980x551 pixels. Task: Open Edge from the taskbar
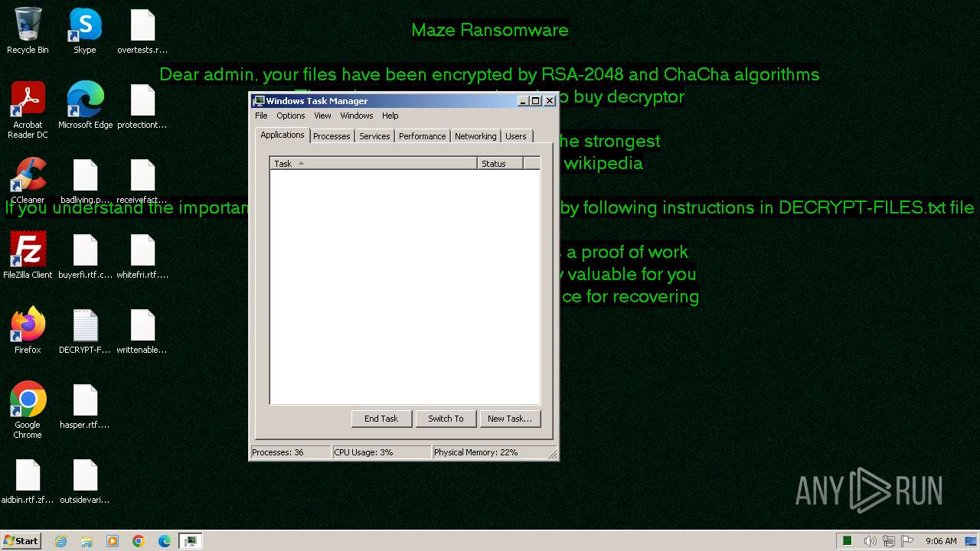[x=165, y=541]
